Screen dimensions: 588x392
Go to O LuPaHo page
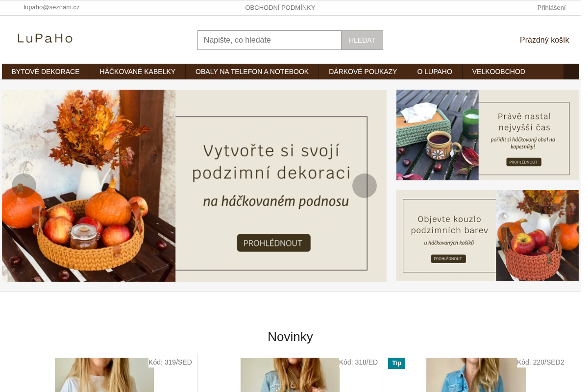click(435, 72)
